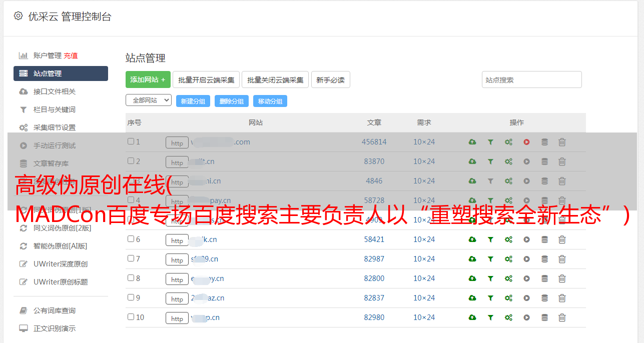Click the play run icon in row 6
Viewport: 644px width, 343px height.
tap(526, 239)
